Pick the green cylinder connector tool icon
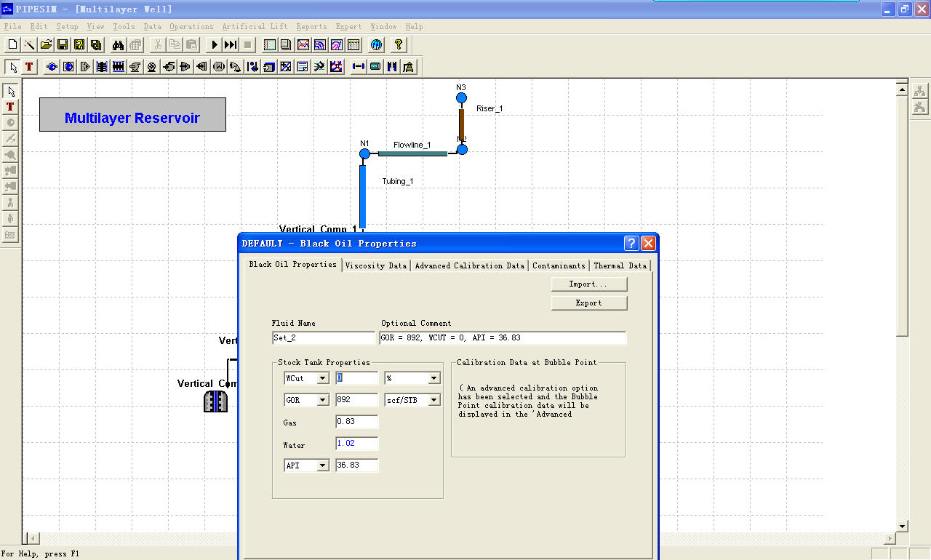Image resolution: width=931 pixels, height=560 pixels. pos(375,67)
